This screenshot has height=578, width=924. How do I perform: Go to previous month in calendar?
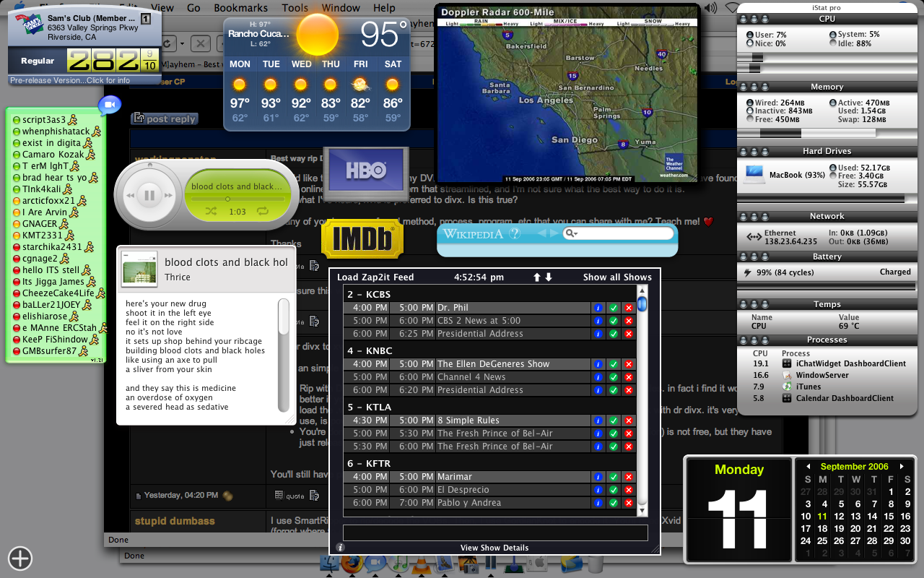[808, 467]
